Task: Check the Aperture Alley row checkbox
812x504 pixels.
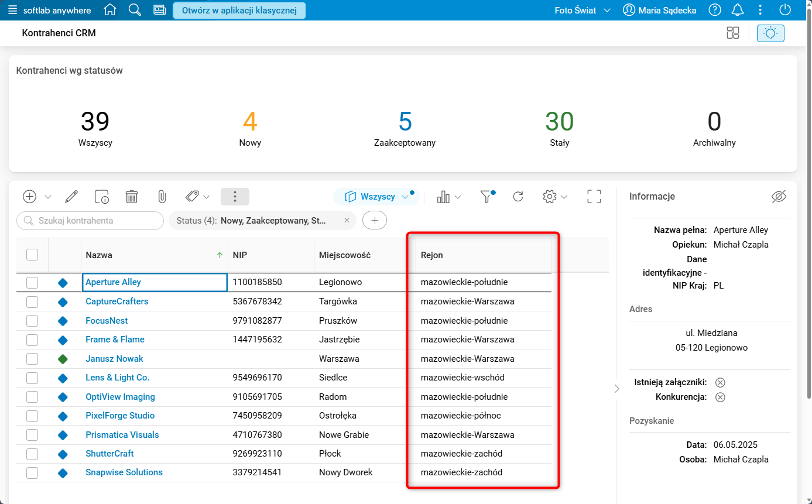Action: click(32, 283)
